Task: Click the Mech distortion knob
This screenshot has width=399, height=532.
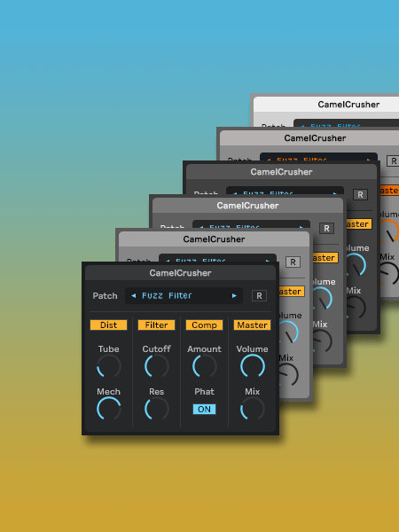Action: coord(108,409)
